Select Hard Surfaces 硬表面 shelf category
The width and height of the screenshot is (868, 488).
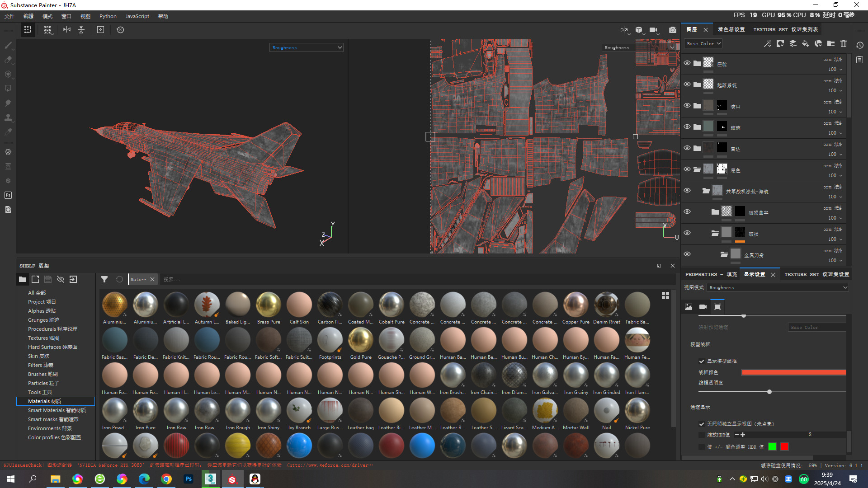pos(52,347)
